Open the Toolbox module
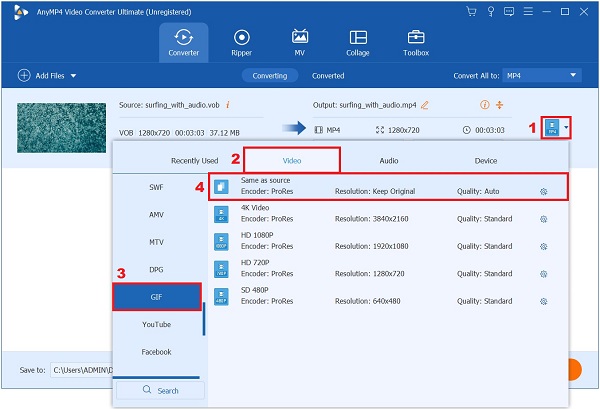The height and width of the screenshot is (409, 600). [416, 42]
